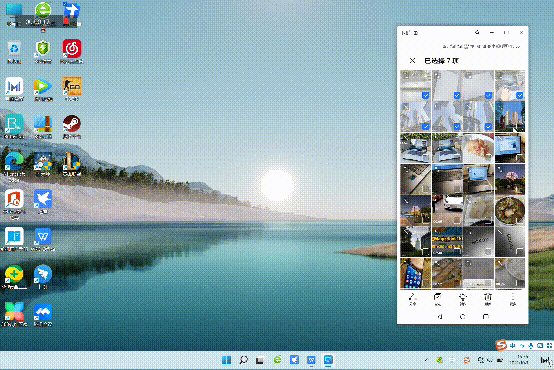Tap the square-with-check icon in the action bar
The height and width of the screenshot is (370, 554).
point(437,299)
